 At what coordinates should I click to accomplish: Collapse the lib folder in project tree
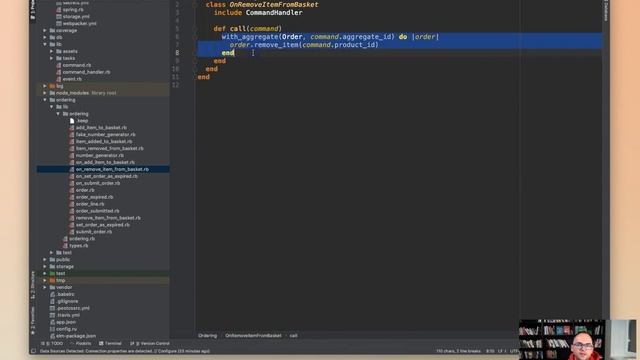(x=45, y=44)
